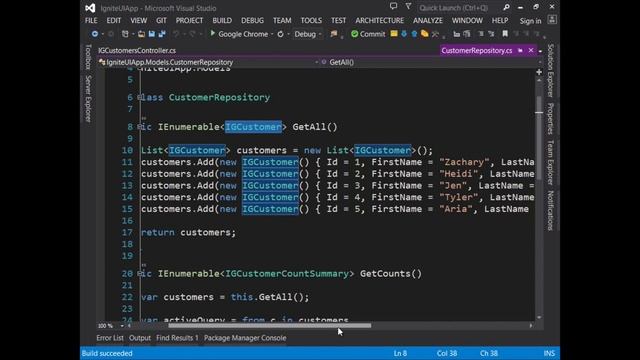Open the Server Explorer side panel
Screen dimensions: 640x360
point(88,98)
